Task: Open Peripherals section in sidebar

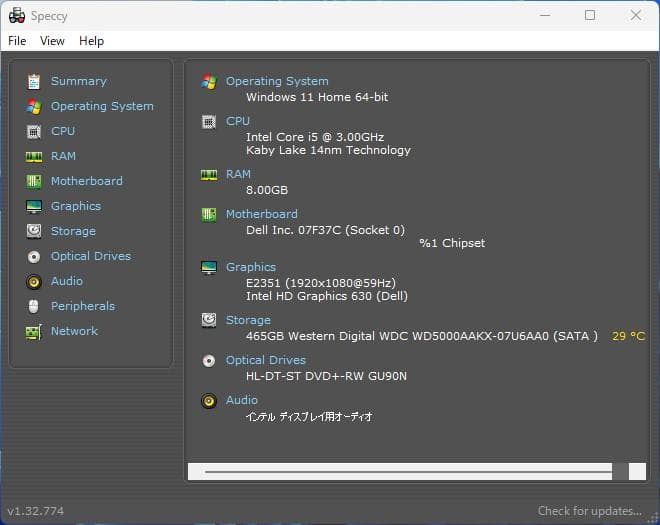Action: [83, 306]
